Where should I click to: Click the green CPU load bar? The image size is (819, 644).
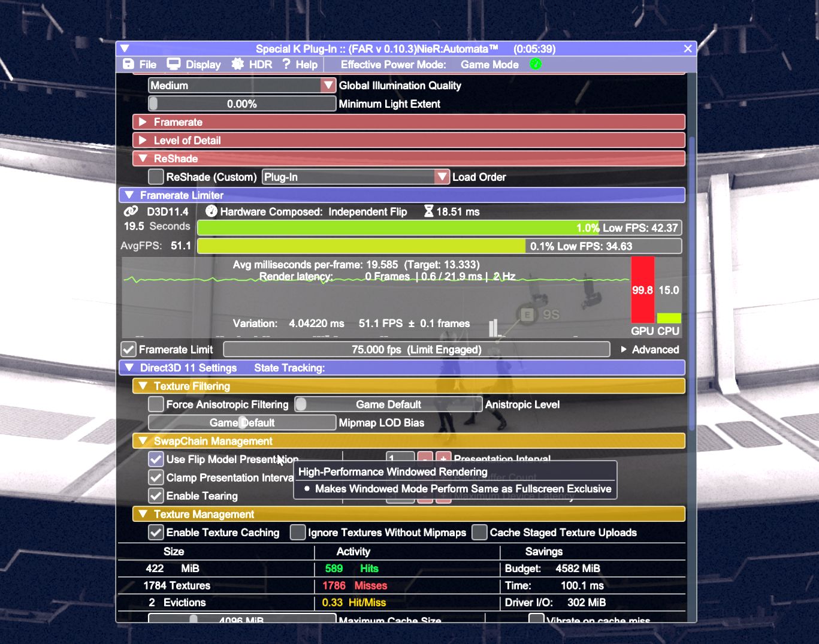click(669, 318)
